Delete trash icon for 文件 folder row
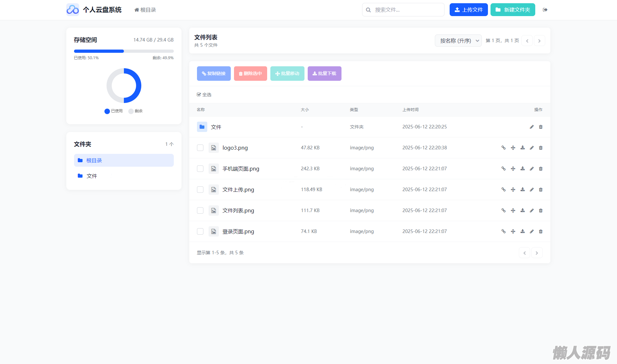Viewport: 617px width, 364px height. point(541,127)
